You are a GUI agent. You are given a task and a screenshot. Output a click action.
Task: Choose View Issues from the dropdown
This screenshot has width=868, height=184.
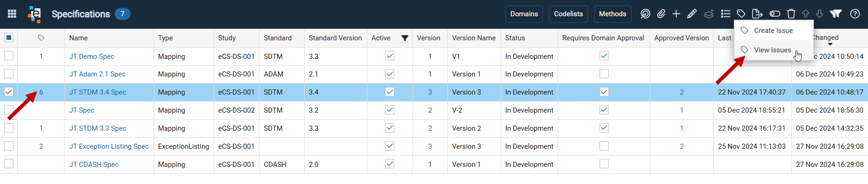774,50
